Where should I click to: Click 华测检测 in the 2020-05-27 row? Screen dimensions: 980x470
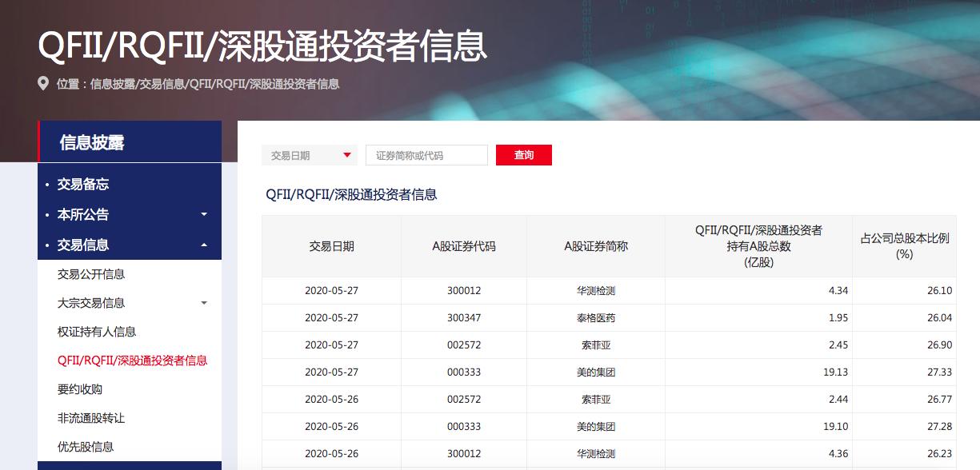pos(596,291)
